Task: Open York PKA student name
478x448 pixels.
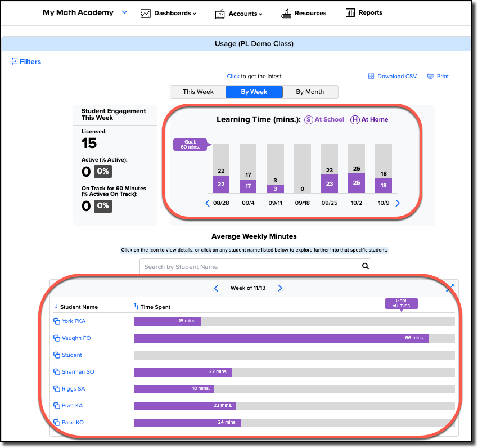Action: (74, 321)
